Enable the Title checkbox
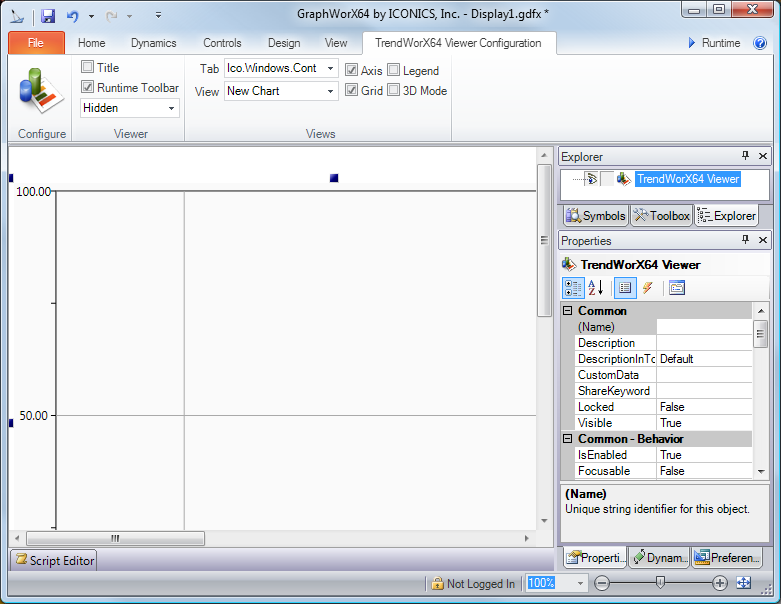Viewport: 781px width, 604px height. tap(88, 67)
